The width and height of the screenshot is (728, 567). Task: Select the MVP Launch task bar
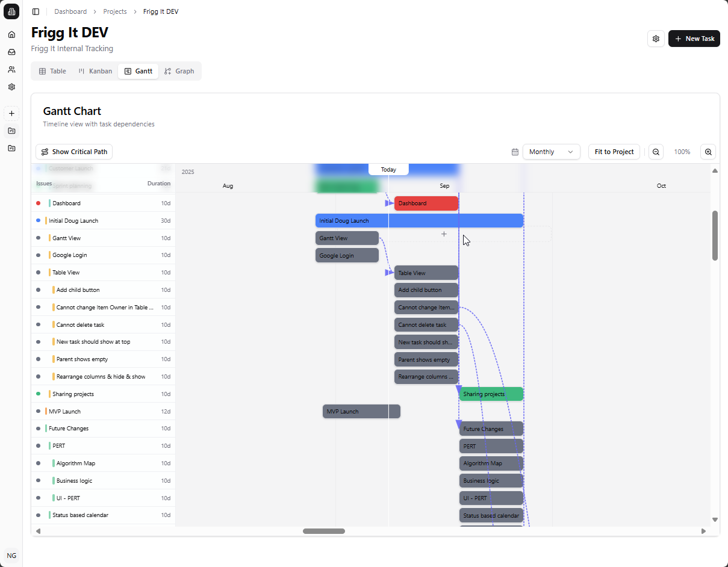[x=361, y=412]
